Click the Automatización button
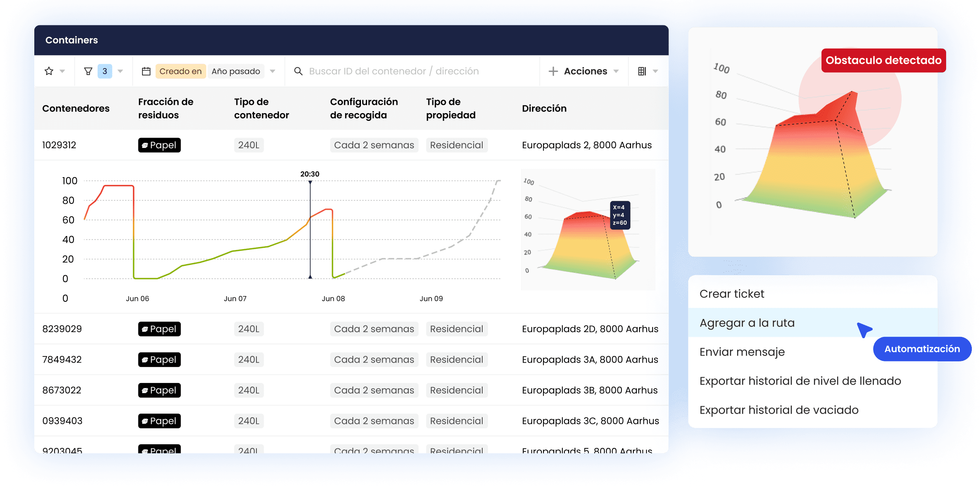The height and width of the screenshot is (490, 980). coord(922,349)
